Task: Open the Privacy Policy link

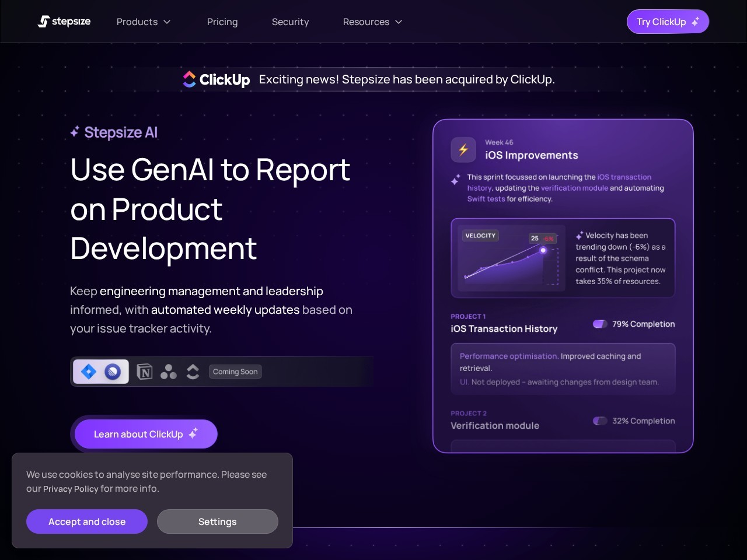Action: pyautogui.click(x=71, y=489)
